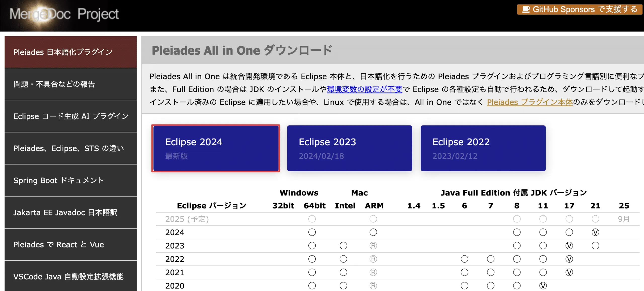This screenshot has width=644, height=291.
Task: Click 2021 row Windows 64bit circle
Action: pos(312,272)
